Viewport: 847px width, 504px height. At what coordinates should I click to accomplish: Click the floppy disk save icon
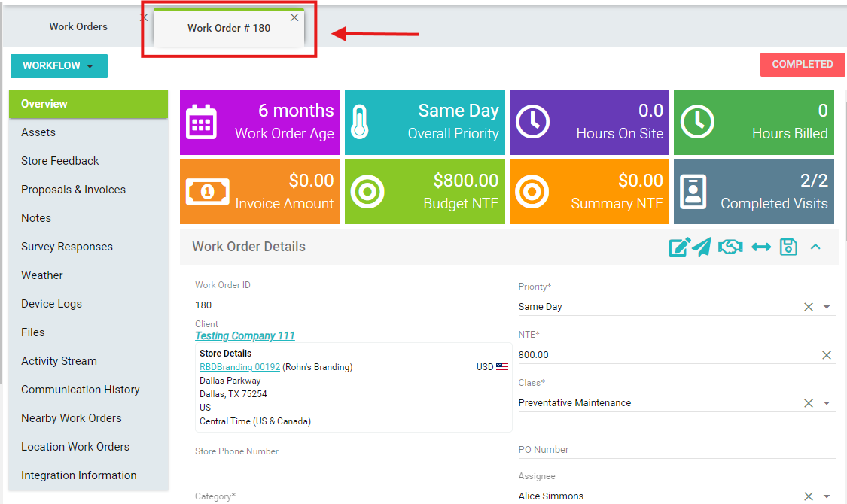pyautogui.click(x=788, y=247)
